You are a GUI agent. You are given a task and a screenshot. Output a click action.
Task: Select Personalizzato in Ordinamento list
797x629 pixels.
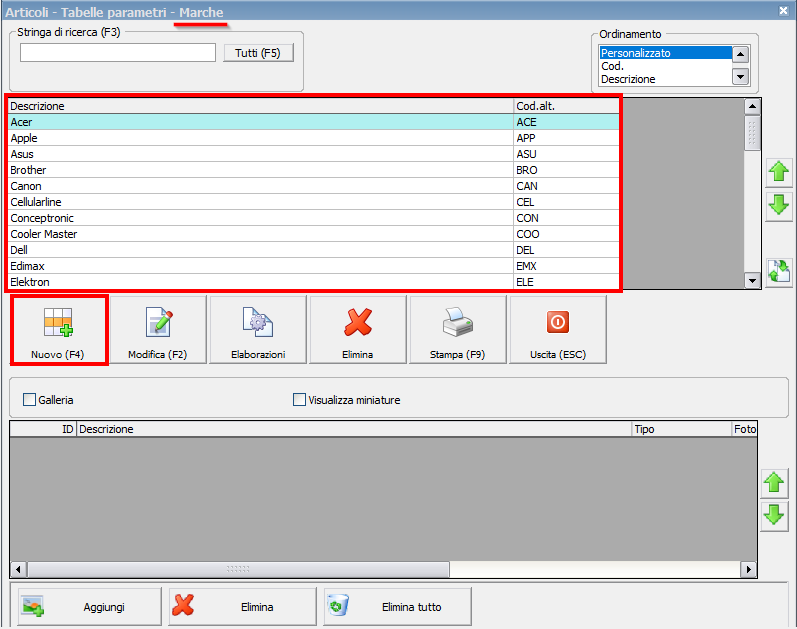point(666,53)
